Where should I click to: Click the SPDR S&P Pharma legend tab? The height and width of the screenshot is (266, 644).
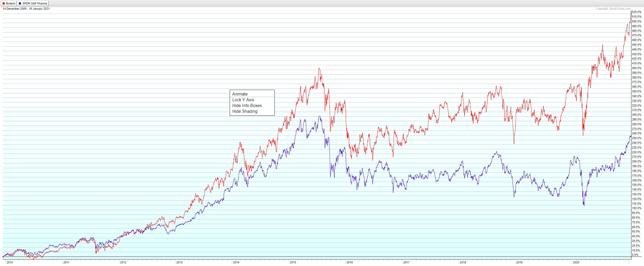33,3
